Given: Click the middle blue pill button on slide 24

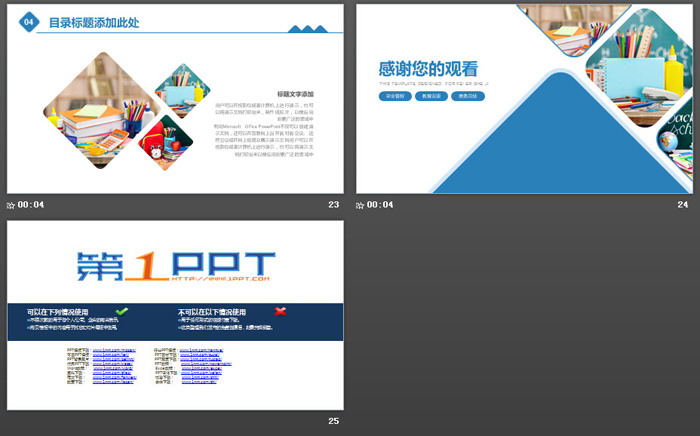Looking at the screenshot, I should click(431, 96).
